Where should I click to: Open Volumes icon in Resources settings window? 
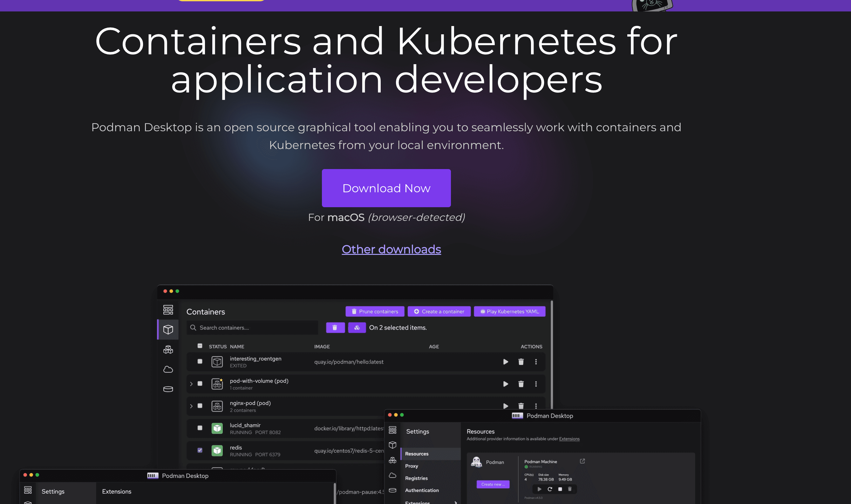[392, 490]
